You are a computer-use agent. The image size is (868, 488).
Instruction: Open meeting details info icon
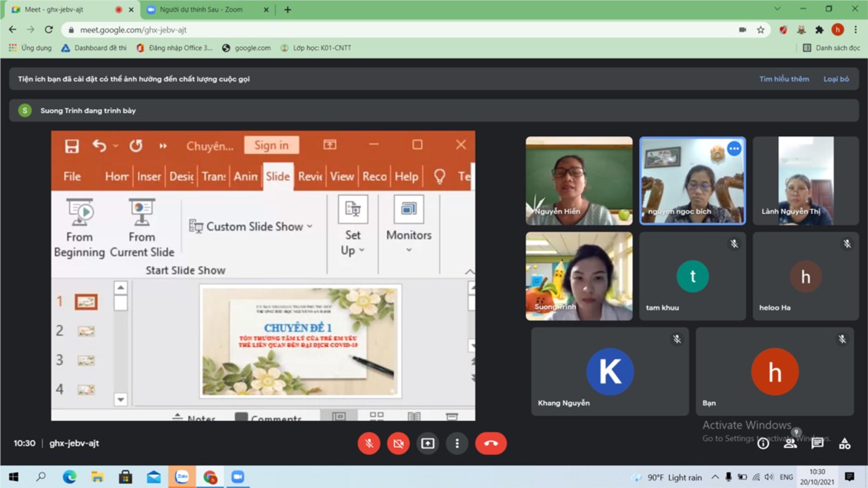click(763, 443)
